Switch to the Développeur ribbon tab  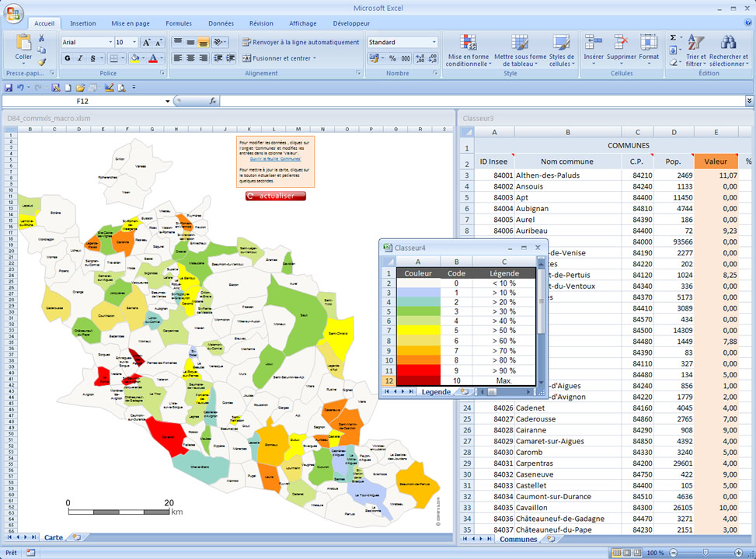point(351,23)
